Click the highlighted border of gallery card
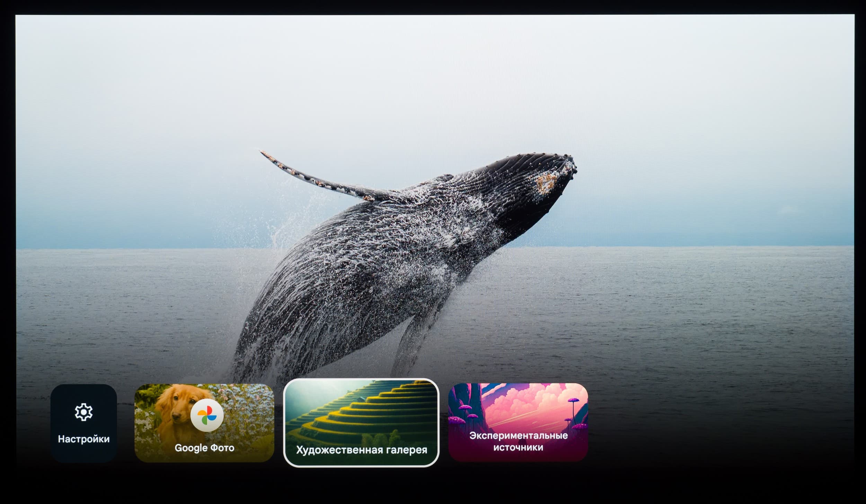Viewport: 866px width, 504px height. coord(361,380)
